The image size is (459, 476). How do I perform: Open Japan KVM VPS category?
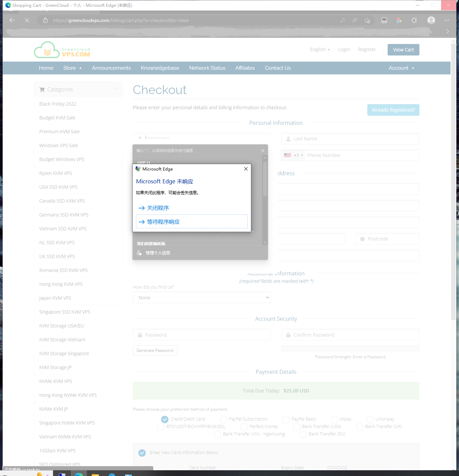pyautogui.click(x=55, y=298)
